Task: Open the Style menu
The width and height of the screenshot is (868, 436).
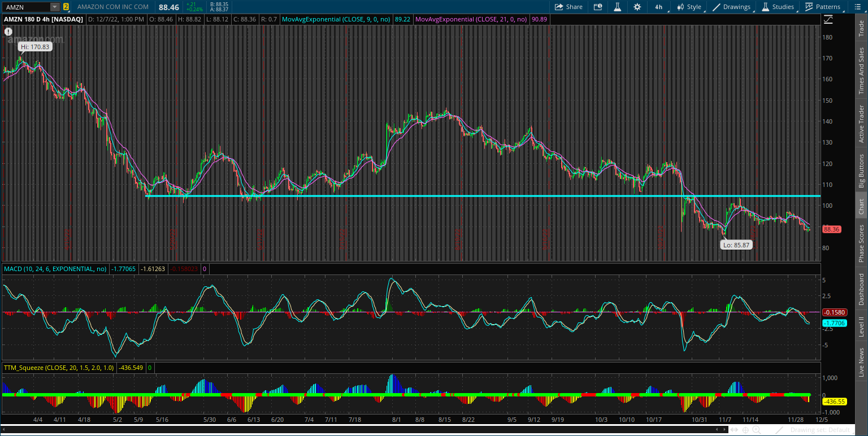Action: tap(689, 7)
